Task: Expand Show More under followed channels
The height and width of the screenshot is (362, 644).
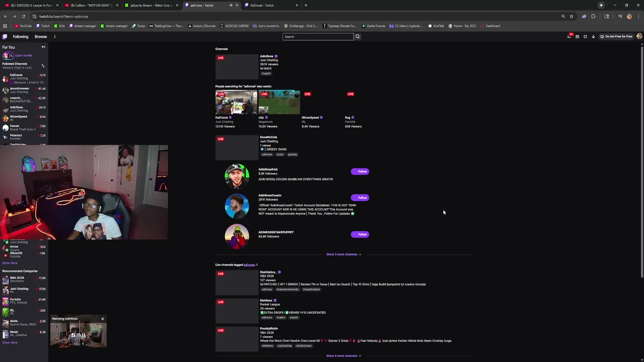Action: [x=10, y=263]
